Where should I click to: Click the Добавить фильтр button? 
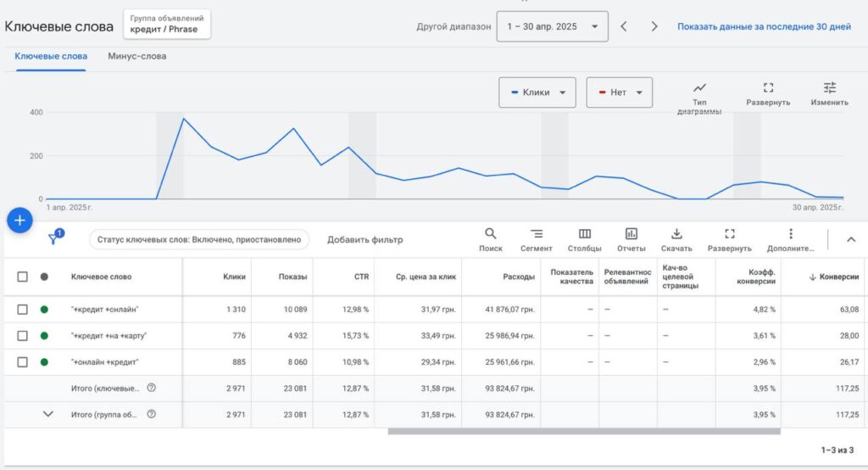365,240
